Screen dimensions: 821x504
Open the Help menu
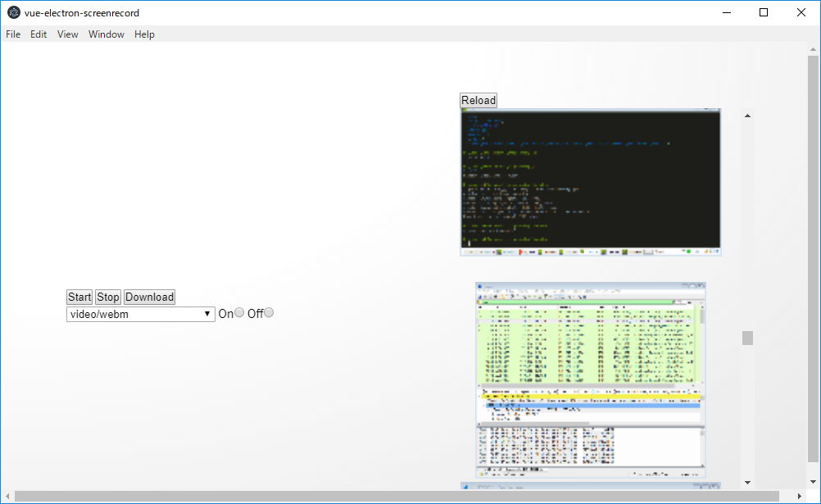click(144, 34)
